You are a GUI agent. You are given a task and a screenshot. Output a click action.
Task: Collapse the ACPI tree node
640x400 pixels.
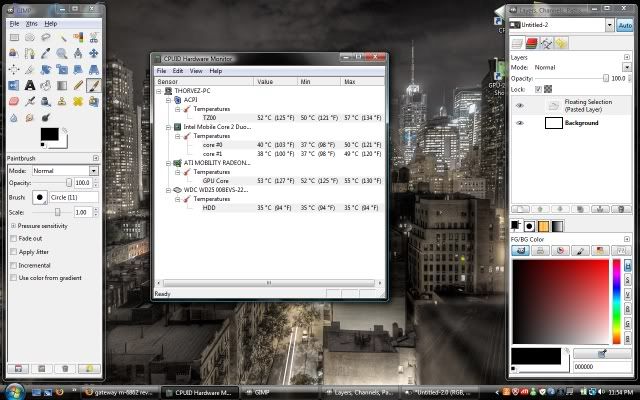pos(168,100)
